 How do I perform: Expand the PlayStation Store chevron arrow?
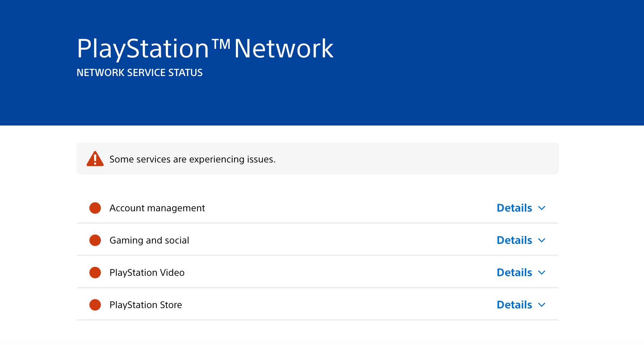pyautogui.click(x=542, y=305)
